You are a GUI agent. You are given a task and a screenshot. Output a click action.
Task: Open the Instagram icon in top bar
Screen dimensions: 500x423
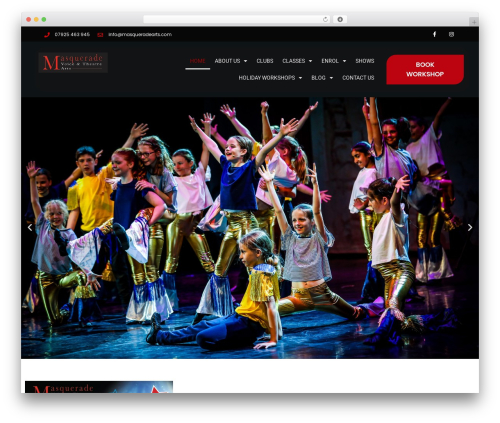[451, 34]
